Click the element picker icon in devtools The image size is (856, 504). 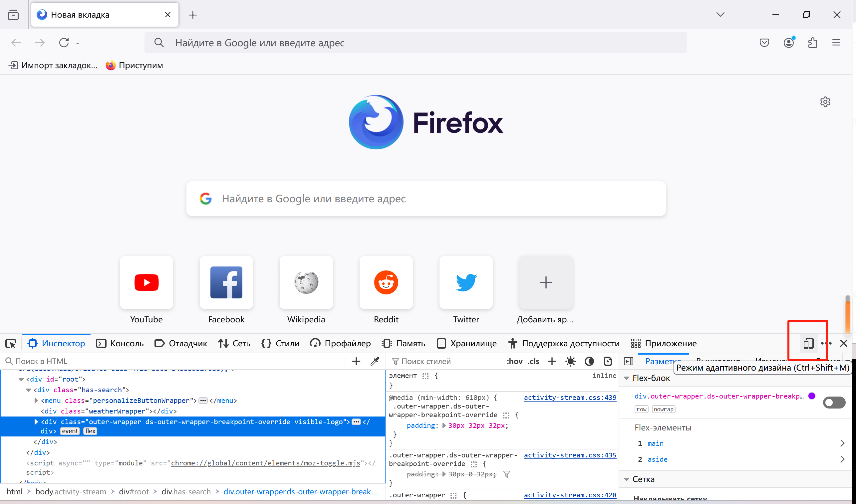(11, 343)
